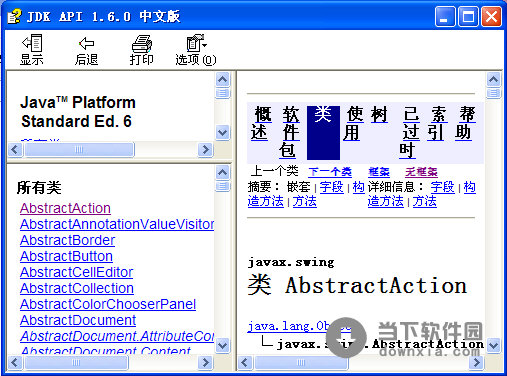Click the detail 字段 (Field) link

[442, 187]
